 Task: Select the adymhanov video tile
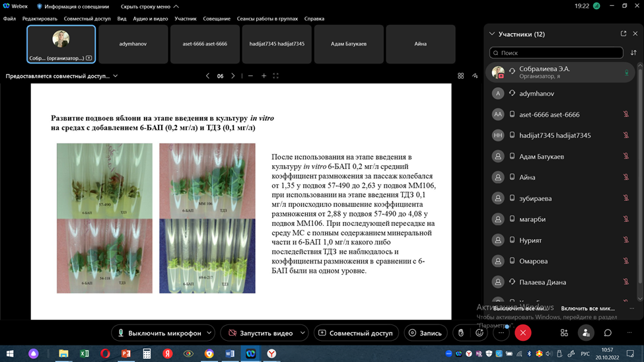(x=133, y=44)
